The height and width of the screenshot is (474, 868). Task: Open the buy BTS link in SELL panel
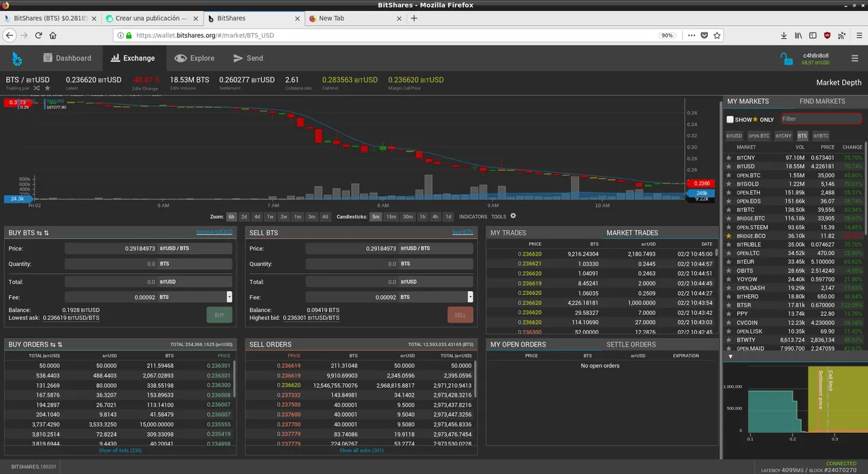[462, 232]
